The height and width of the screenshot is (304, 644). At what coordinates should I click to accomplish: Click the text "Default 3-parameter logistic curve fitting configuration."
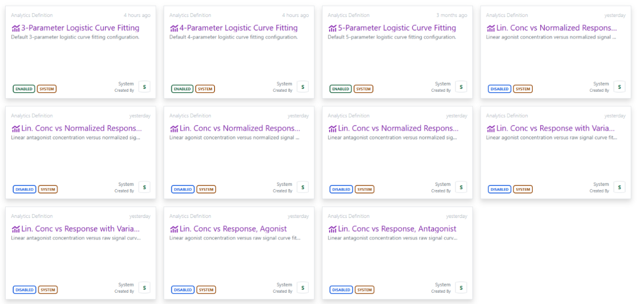coord(75,37)
